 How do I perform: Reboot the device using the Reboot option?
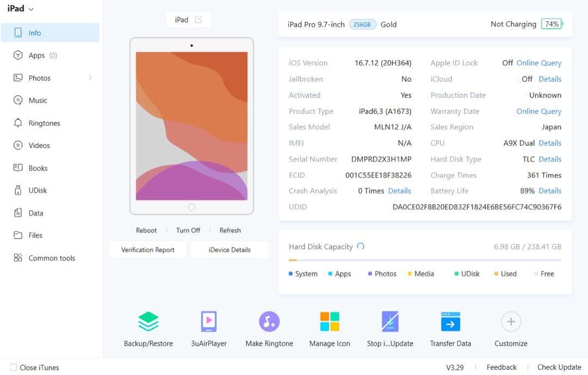(x=146, y=230)
